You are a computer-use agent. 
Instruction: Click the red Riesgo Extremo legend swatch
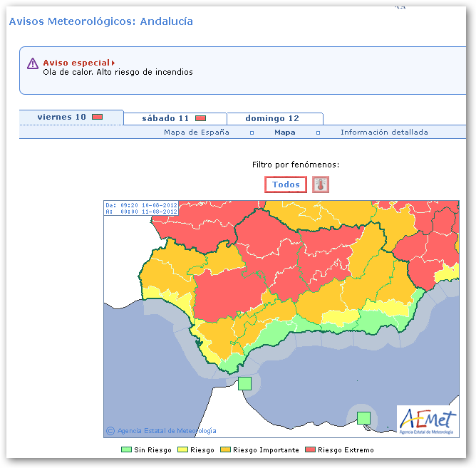[x=311, y=450]
